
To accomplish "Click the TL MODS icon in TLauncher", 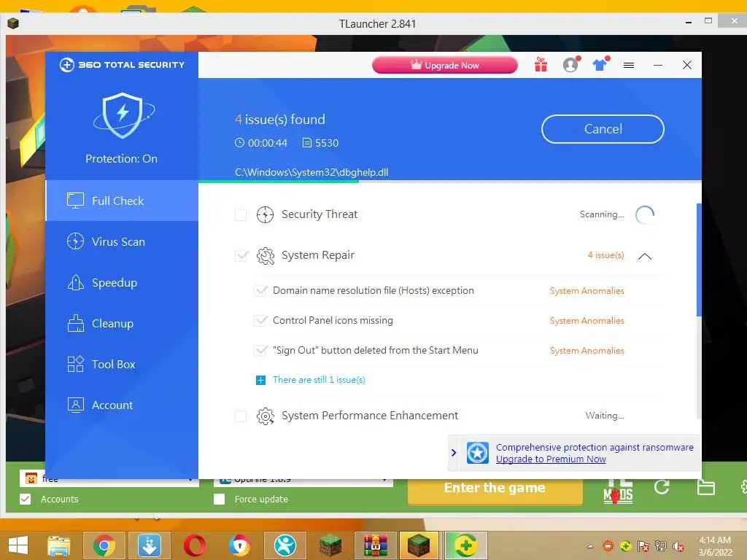I will [x=618, y=491].
